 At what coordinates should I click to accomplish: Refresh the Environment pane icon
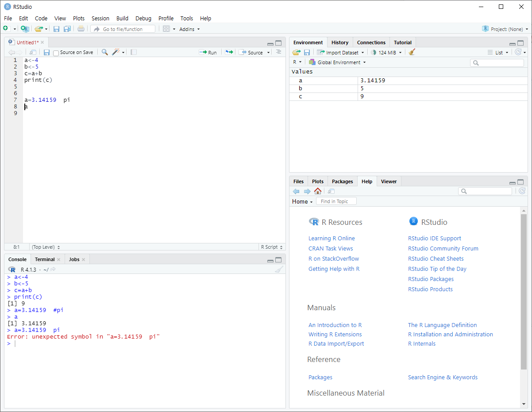pos(518,52)
